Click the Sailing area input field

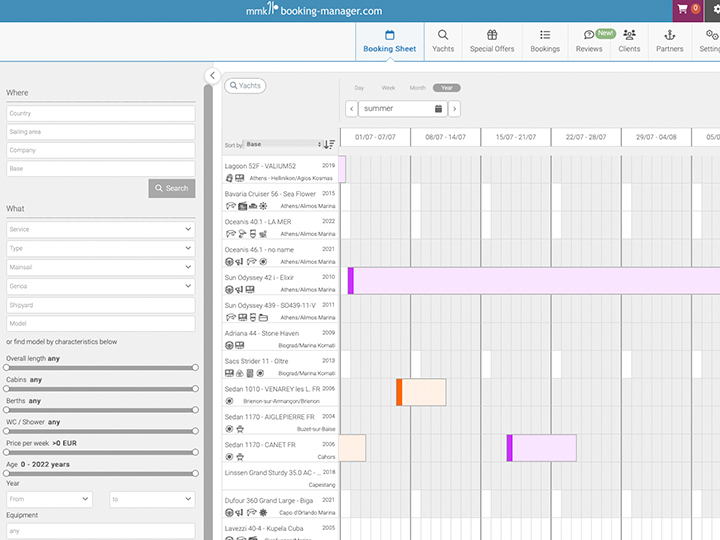coord(101,132)
